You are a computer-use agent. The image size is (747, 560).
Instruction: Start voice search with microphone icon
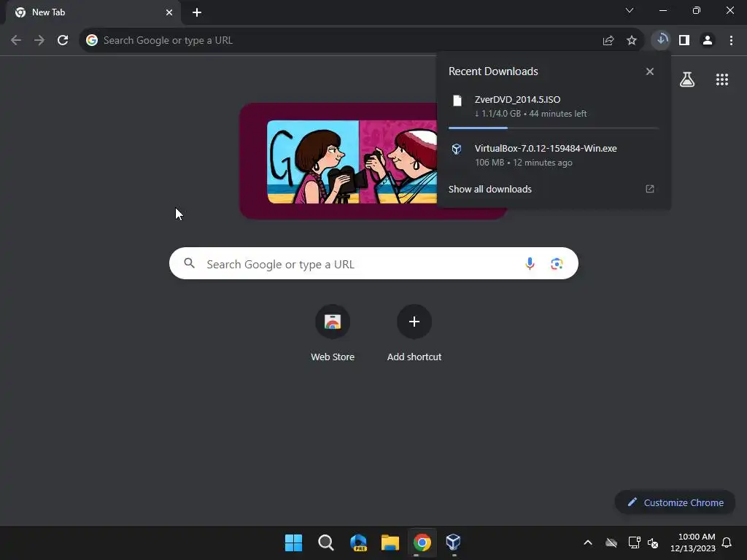tap(530, 263)
